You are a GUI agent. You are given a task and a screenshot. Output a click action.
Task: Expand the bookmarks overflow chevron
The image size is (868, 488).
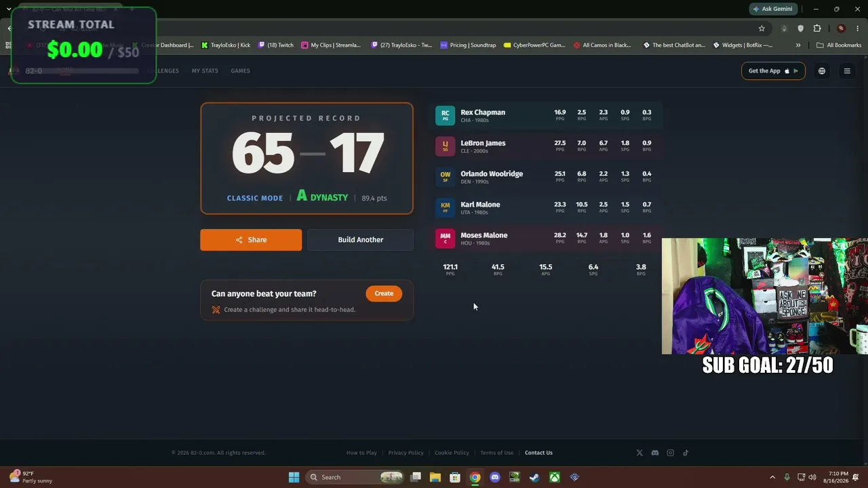click(x=798, y=45)
